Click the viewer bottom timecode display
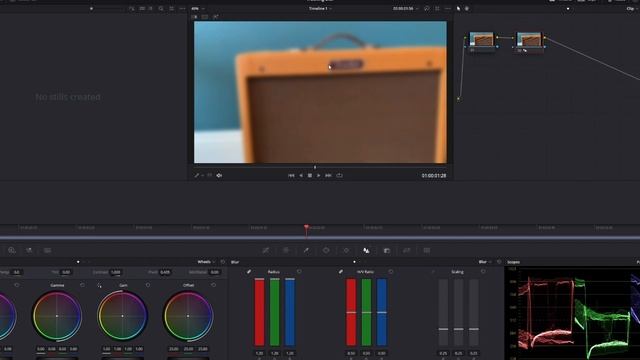 pos(433,176)
